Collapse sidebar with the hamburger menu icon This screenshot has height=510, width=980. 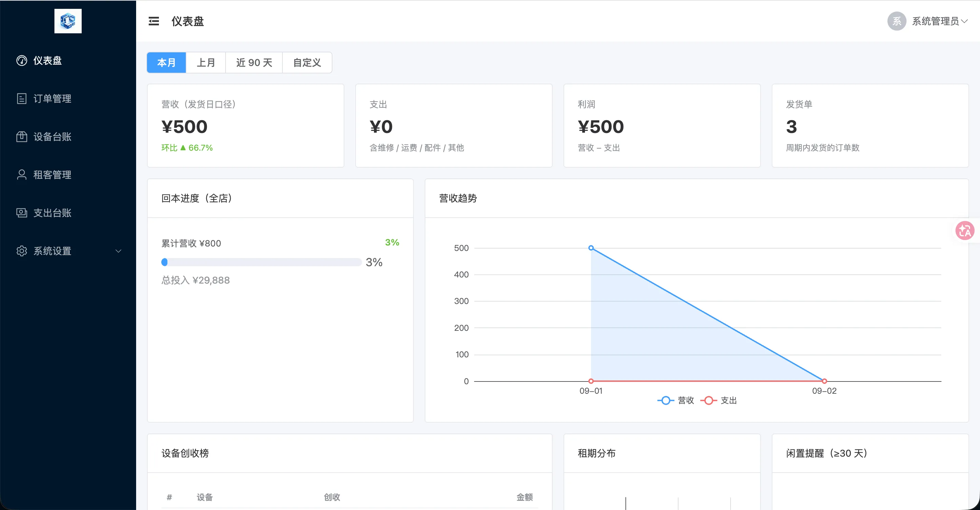tap(154, 21)
